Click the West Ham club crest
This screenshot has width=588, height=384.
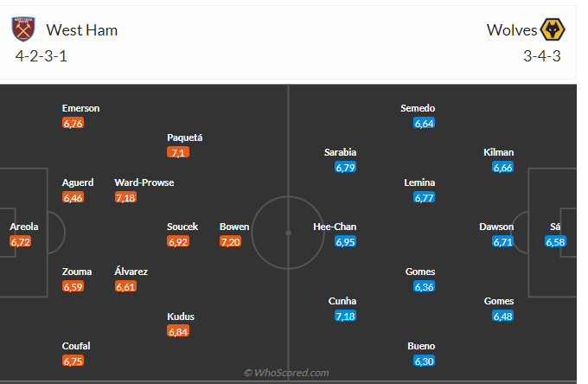coord(23,29)
